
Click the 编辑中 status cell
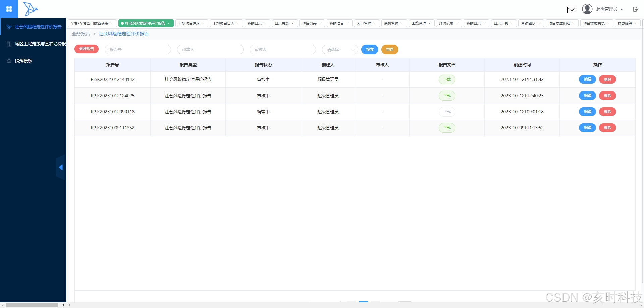(263, 112)
